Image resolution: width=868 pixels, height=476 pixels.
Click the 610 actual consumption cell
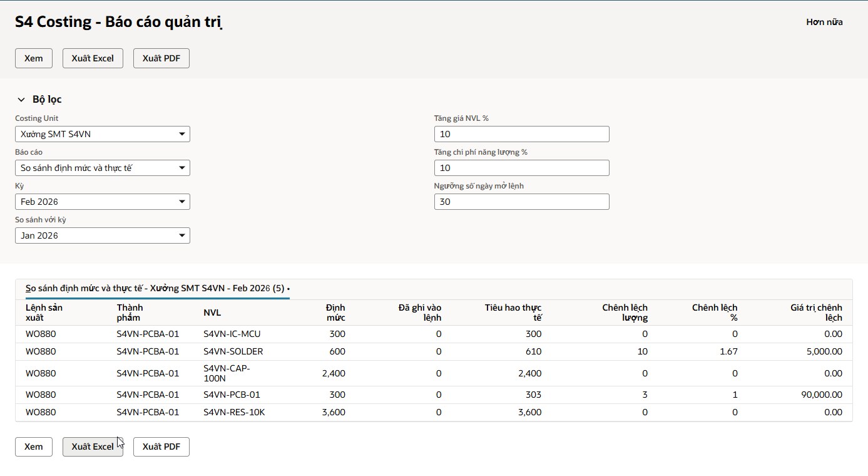[x=534, y=352]
